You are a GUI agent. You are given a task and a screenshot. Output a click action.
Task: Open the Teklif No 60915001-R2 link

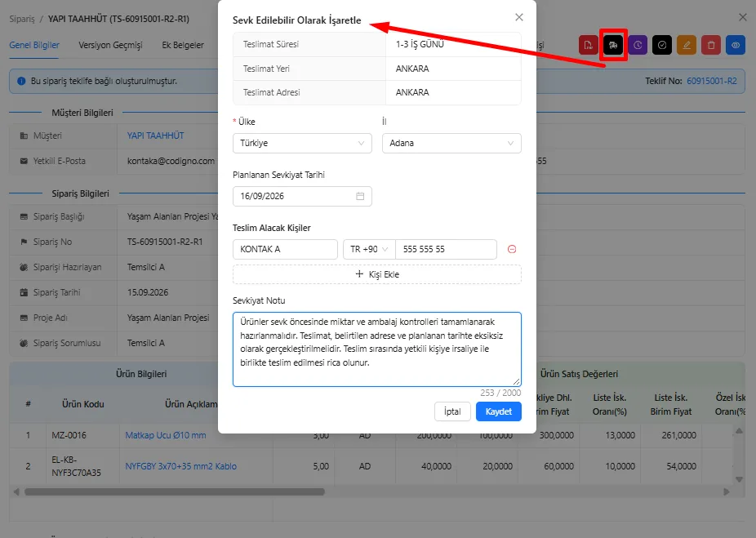pos(712,81)
